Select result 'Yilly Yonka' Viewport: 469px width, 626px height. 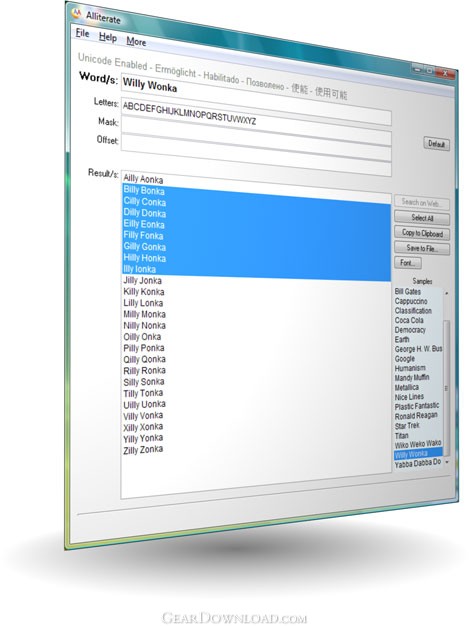point(143,439)
